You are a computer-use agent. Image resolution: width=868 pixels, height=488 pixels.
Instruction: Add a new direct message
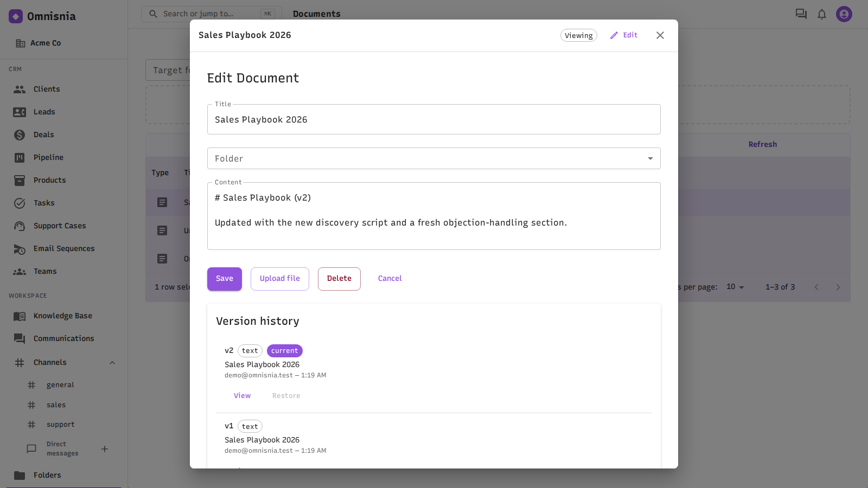pos(105,449)
